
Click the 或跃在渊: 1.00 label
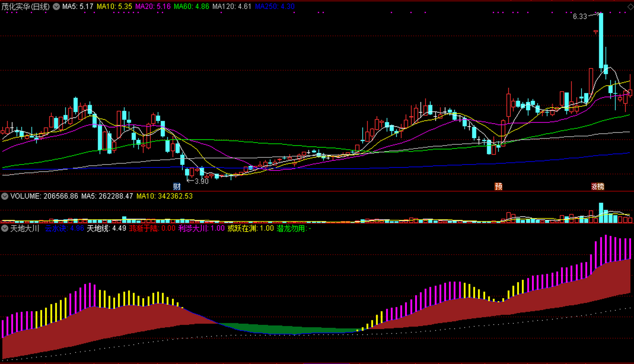point(251,228)
